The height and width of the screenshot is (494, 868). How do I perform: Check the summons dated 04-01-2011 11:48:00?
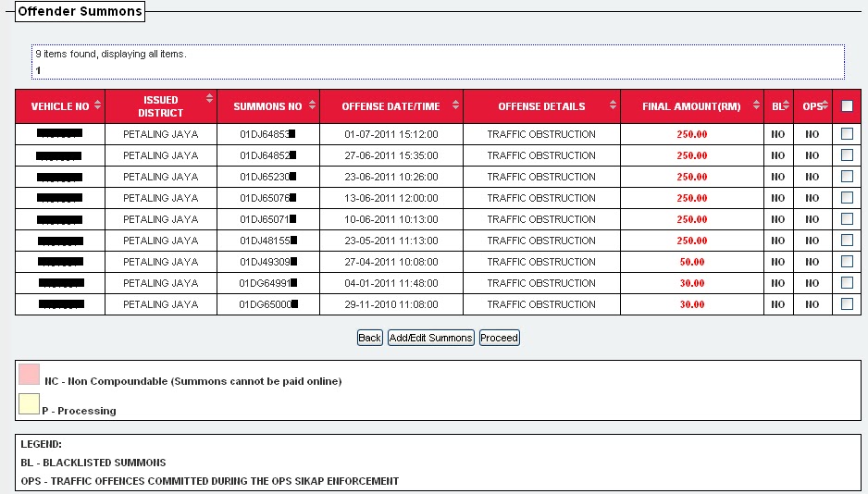(x=847, y=283)
